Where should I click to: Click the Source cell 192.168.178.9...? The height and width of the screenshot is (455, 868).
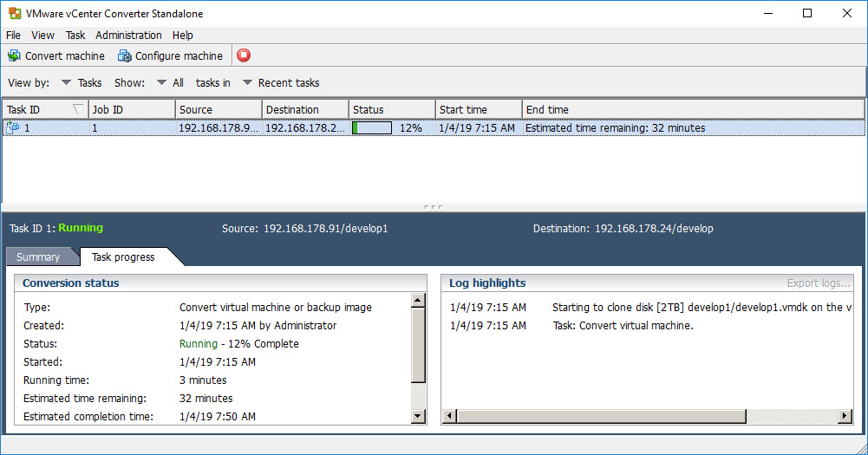click(x=219, y=128)
